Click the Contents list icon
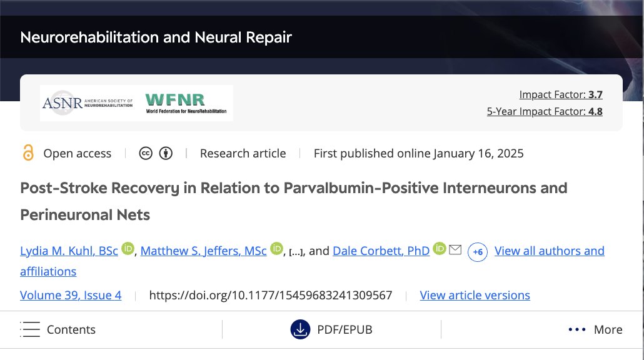This screenshot has height=360, width=644. (30, 329)
